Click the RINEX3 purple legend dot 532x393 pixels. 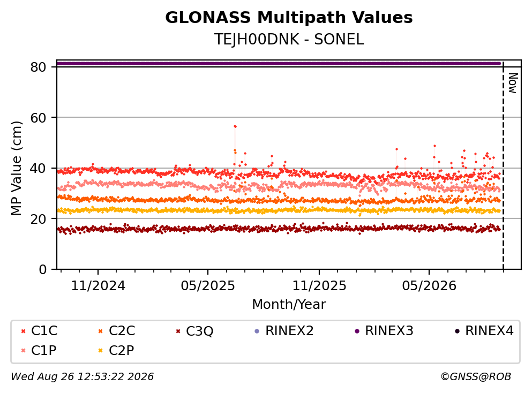(x=357, y=331)
